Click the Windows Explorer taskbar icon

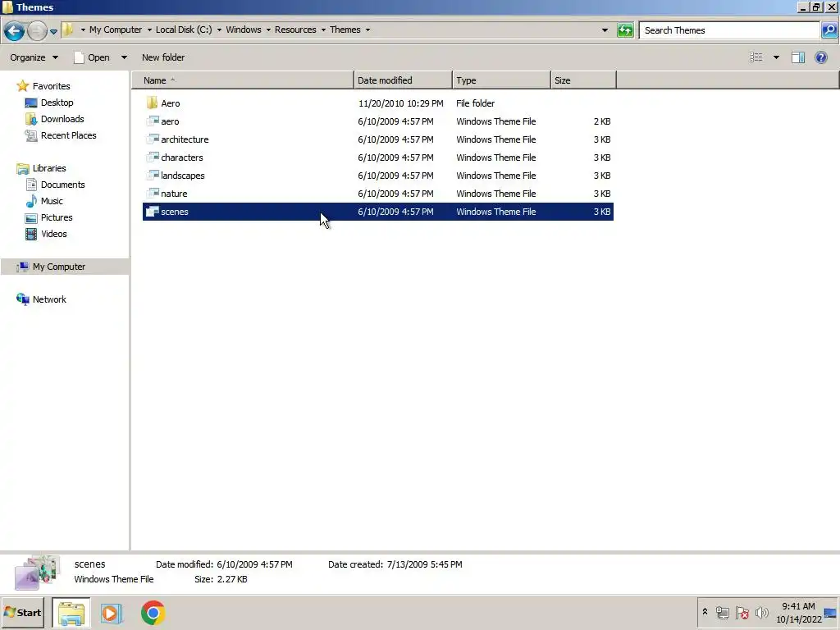71,613
